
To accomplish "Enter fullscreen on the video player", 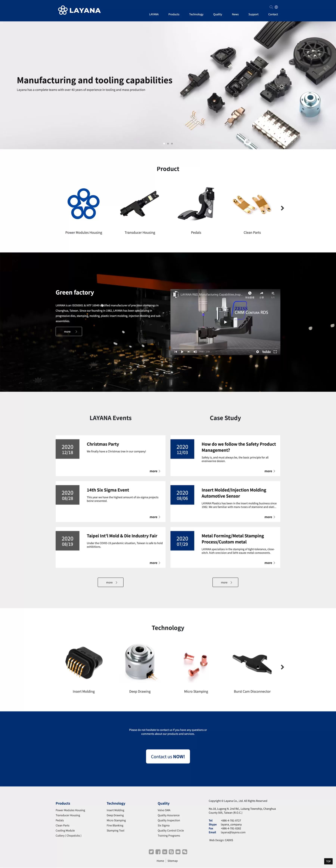I will click(275, 352).
